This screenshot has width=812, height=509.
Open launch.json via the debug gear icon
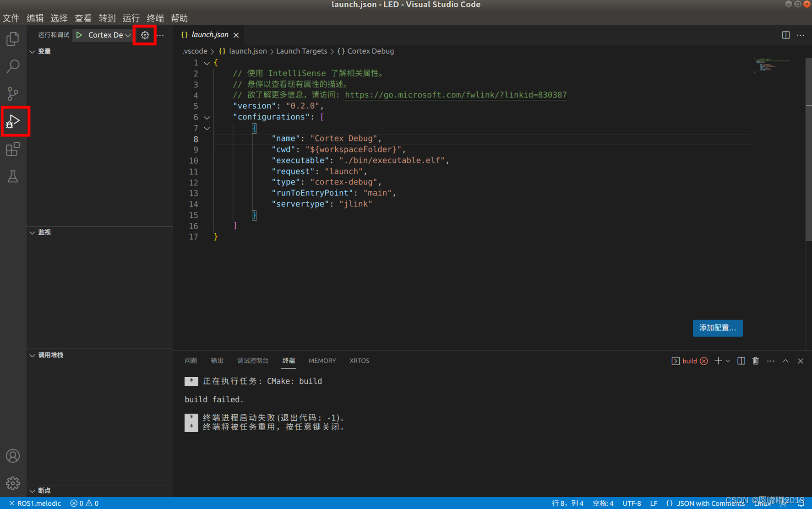pos(145,35)
